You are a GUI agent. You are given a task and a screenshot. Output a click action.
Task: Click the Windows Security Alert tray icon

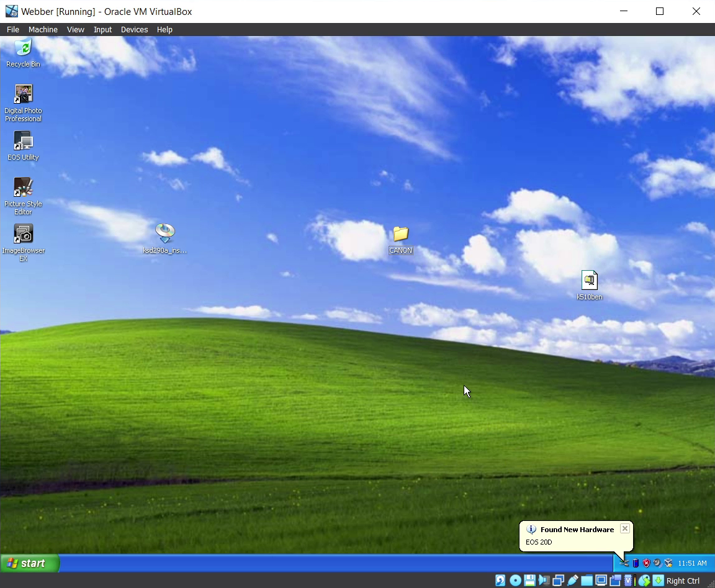click(x=646, y=563)
